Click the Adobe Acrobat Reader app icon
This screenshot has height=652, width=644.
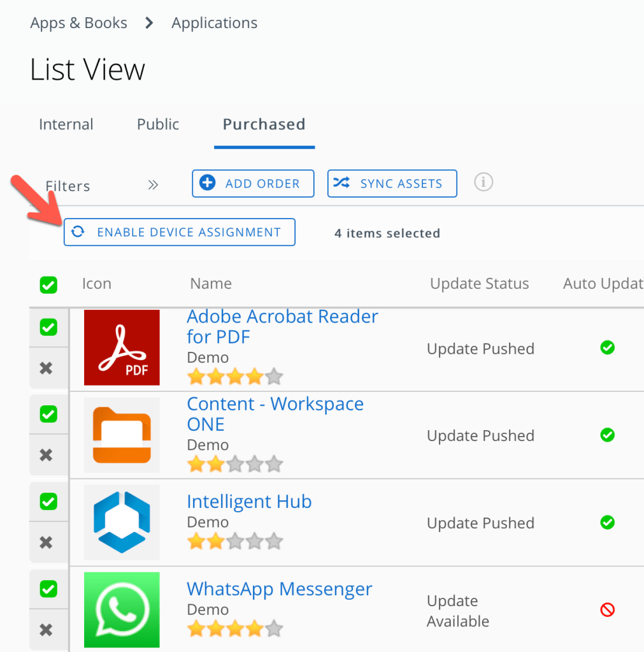(x=122, y=347)
